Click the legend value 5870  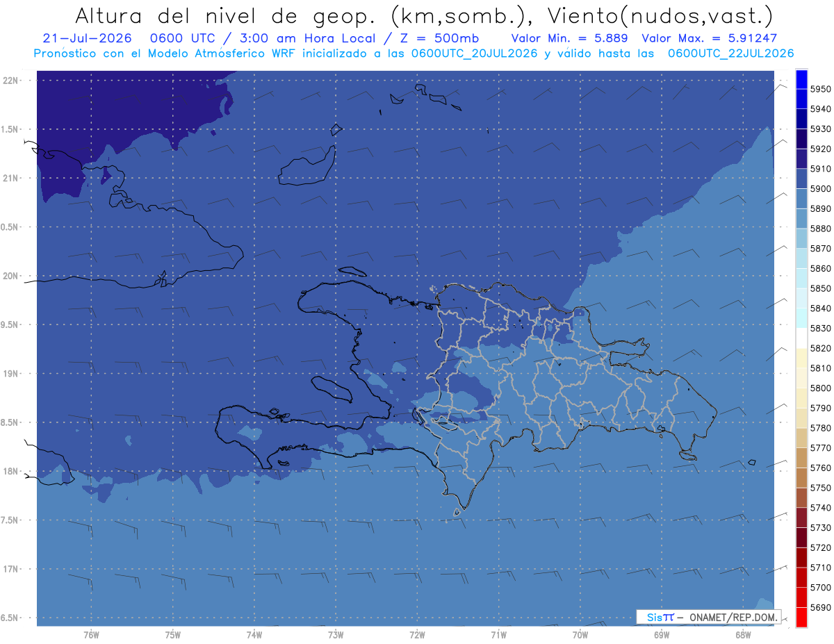(821, 249)
